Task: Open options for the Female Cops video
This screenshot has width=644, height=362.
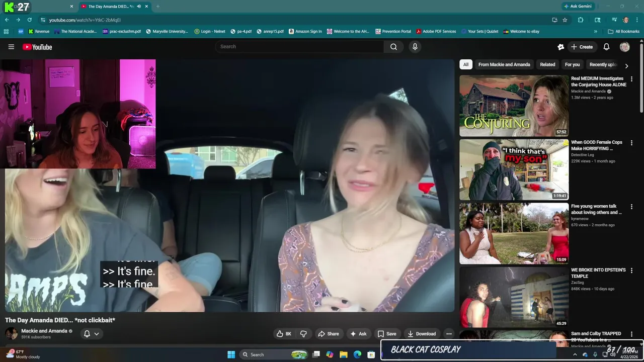Action: [x=631, y=143]
